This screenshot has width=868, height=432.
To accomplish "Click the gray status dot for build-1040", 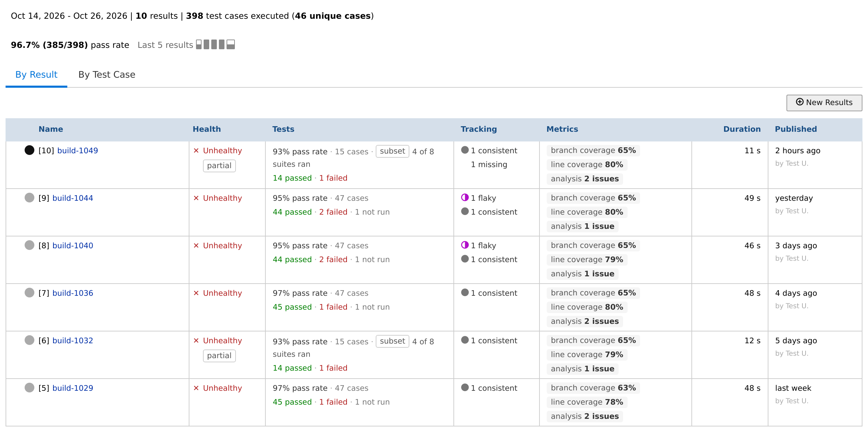I will click(29, 245).
